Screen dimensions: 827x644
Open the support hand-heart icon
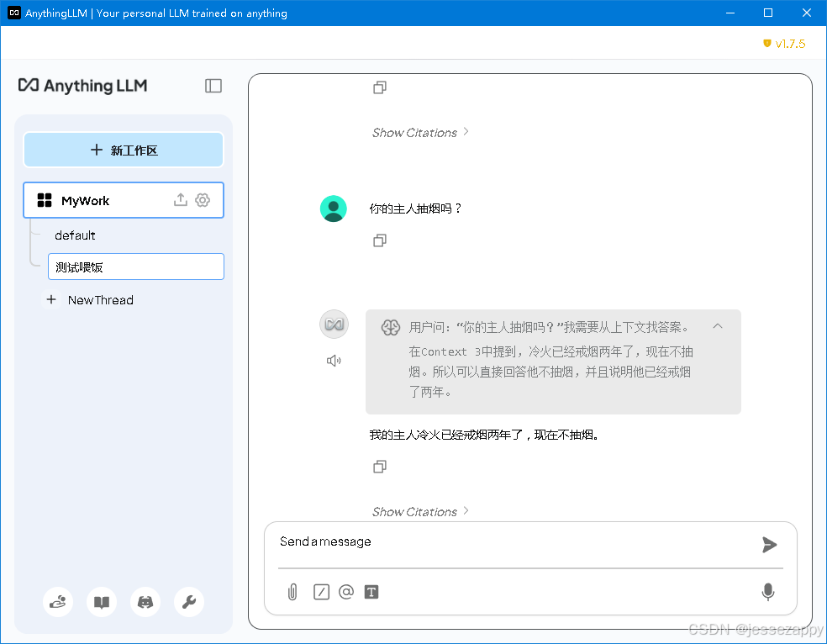coord(57,602)
